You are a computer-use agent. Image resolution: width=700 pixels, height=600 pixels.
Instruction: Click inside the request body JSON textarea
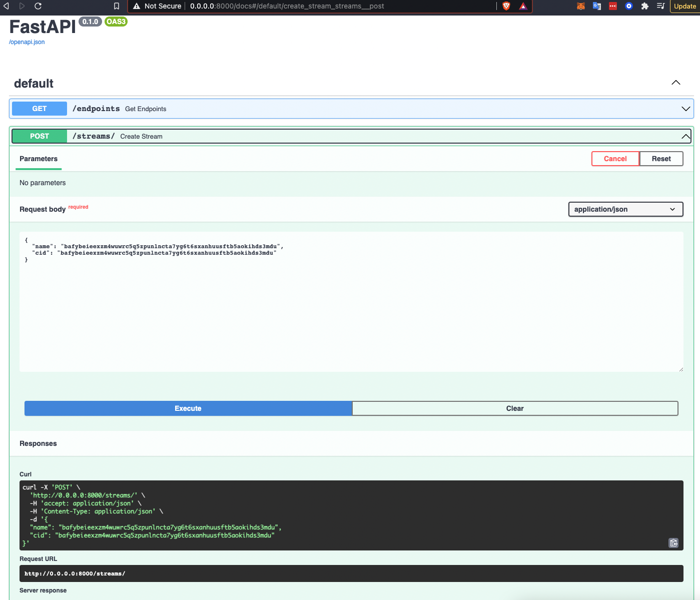click(351, 302)
